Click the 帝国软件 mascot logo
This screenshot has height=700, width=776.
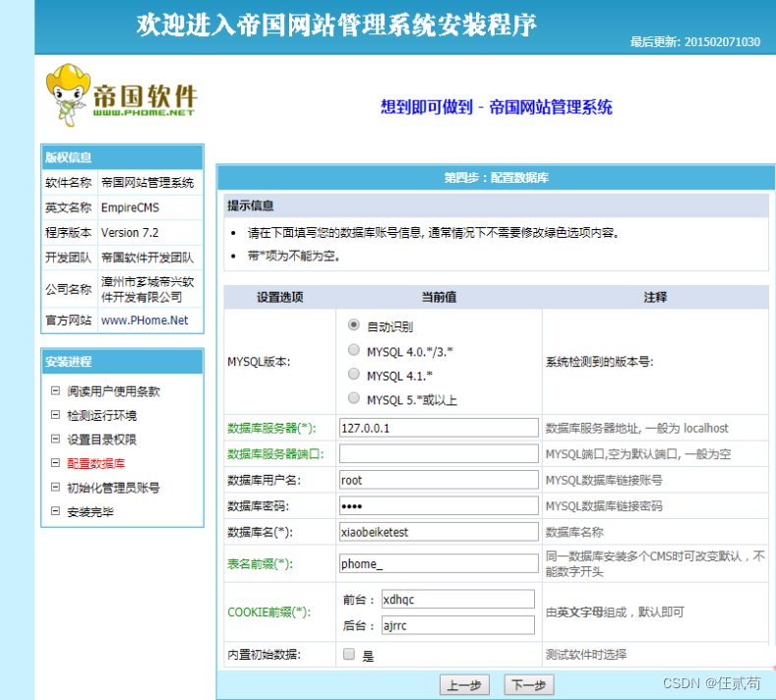click(121, 95)
